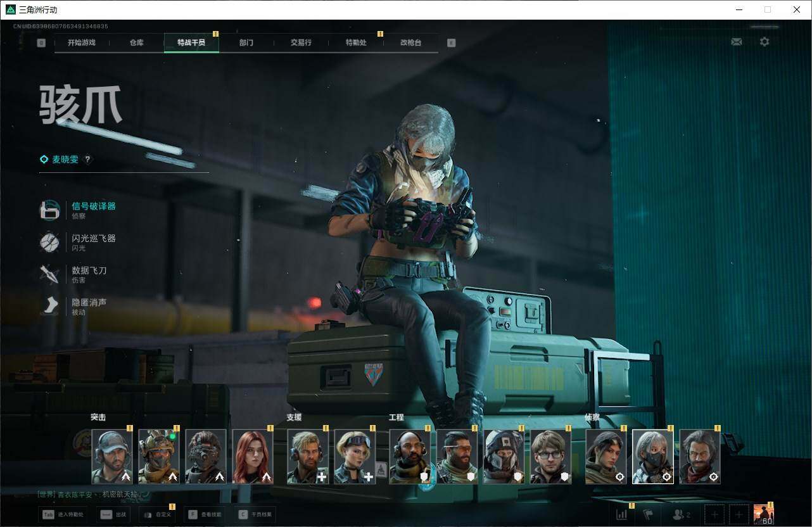The width and height of the screenshot is (812, 527).
Task: Open the 干员档案 operator profile button
Action: [255, 514]
